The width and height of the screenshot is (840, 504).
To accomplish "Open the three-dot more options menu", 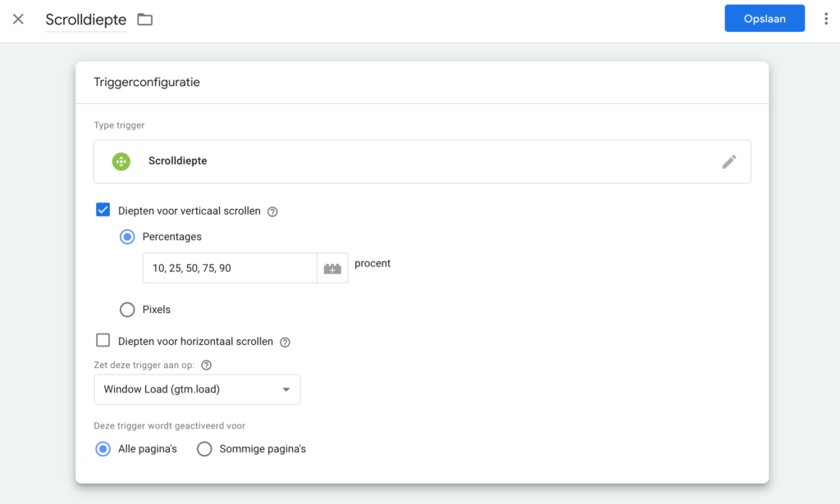I will coord(826,19).
